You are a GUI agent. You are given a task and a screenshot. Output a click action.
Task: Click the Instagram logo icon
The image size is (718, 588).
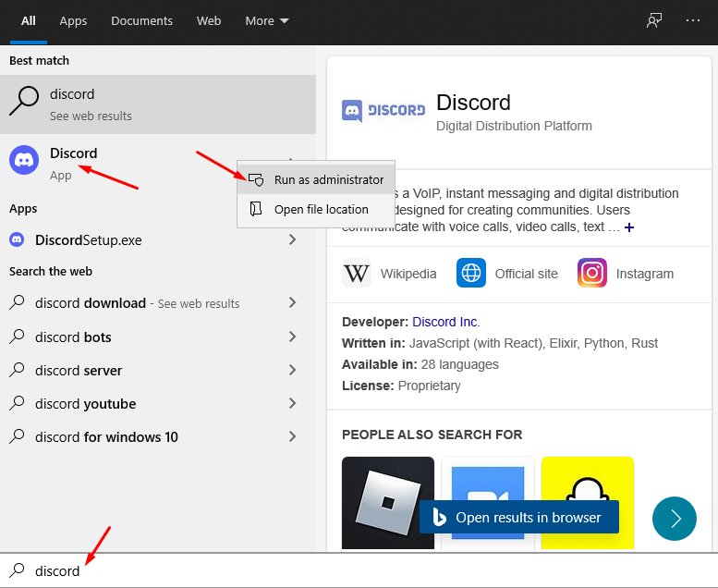(592, 273)
